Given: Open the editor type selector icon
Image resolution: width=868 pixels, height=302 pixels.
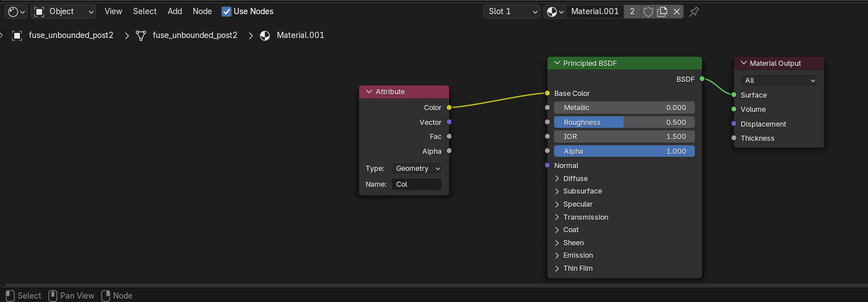Looking at the screenshot, I should pos(16,11).
